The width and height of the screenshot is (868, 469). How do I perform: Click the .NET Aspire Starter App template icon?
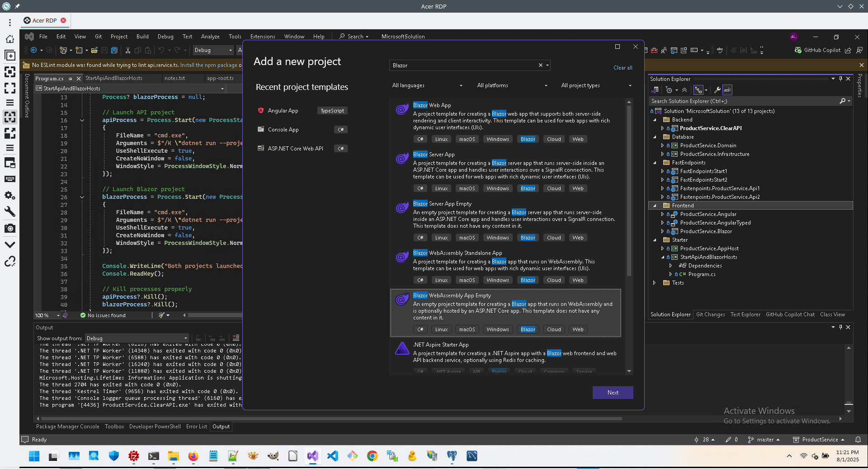point(402,349)
